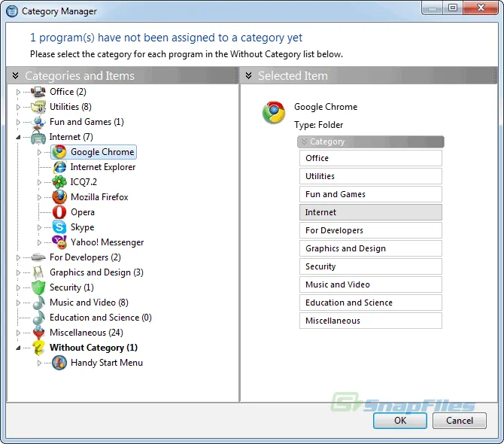
Task: Expand the Fun and Games node
Action: (x=18, y=123)
